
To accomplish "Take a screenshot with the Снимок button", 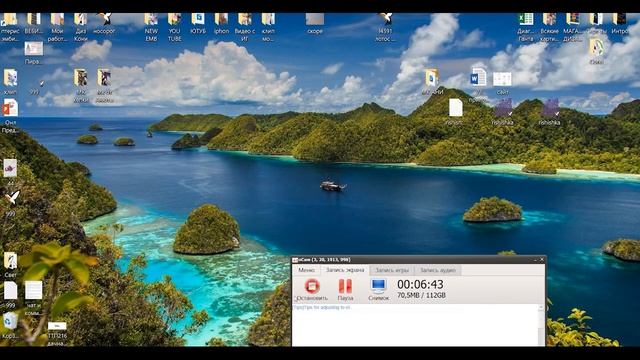I will pos(378,289).
